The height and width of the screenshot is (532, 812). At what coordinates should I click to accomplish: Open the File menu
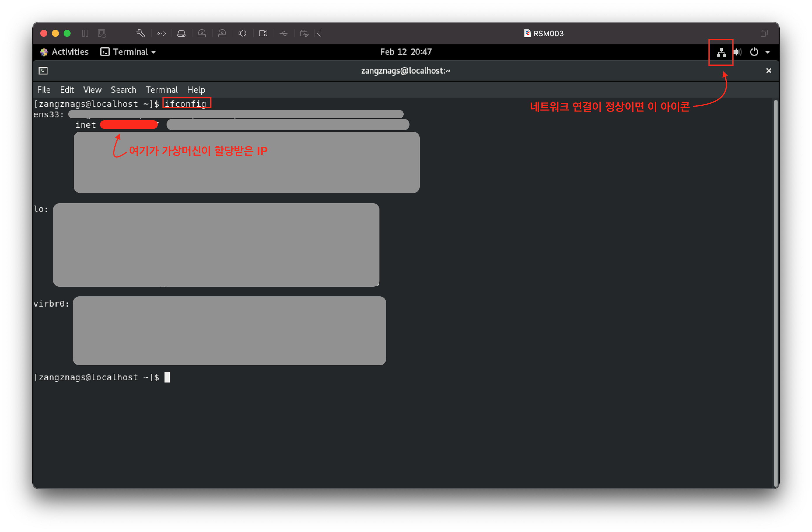coord(44,90)
